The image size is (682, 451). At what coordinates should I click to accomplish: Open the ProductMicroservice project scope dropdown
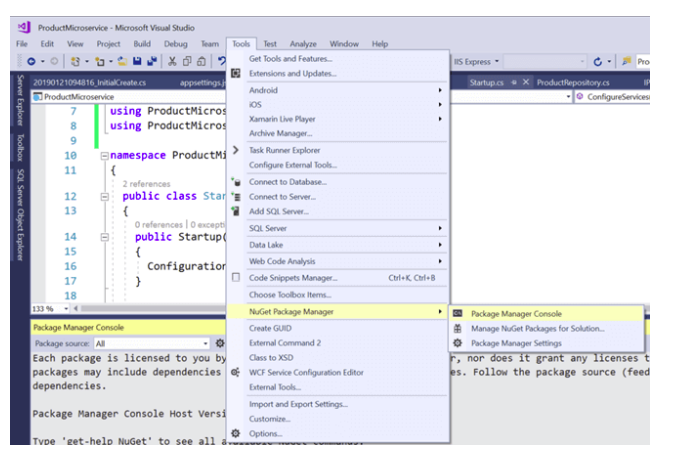pos(568,97)
